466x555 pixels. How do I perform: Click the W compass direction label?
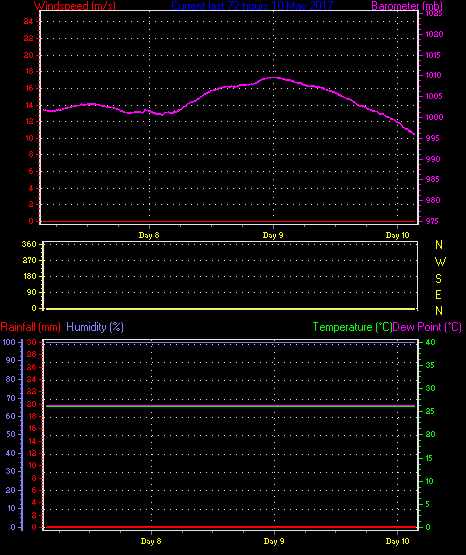(x=440, y=262)
